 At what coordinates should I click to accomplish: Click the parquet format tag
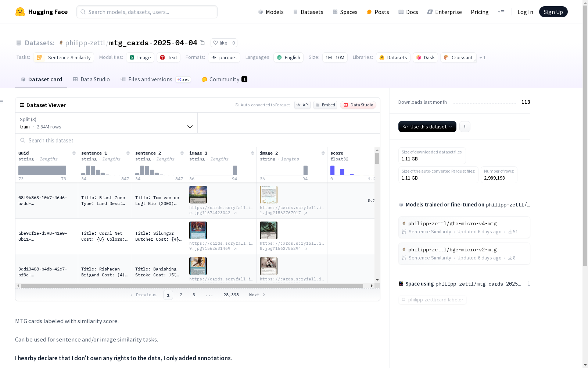tap(224, 57)
